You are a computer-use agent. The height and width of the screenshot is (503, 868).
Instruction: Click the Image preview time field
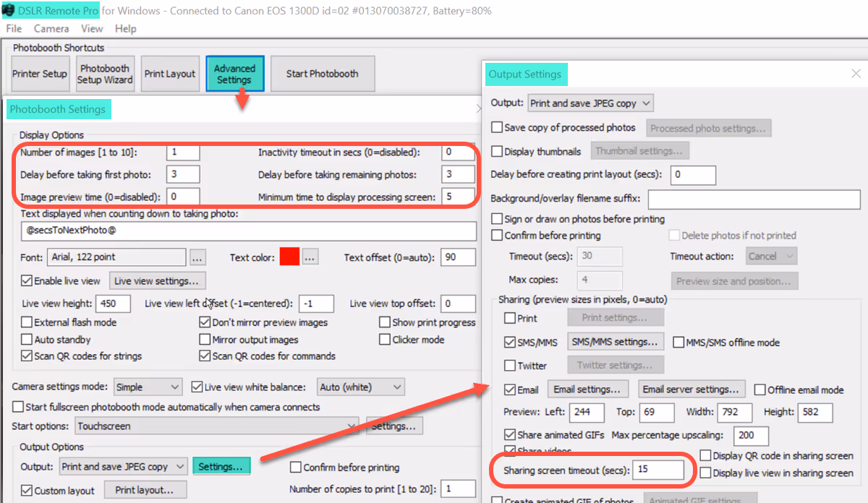(x=183, y=197)
